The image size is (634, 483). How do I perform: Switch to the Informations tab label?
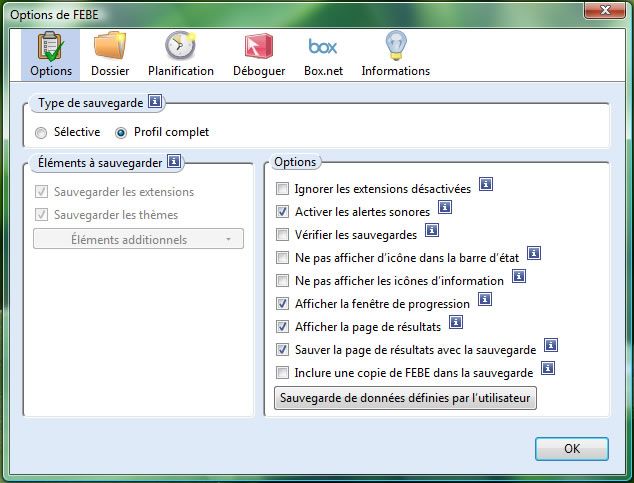pos(395,71)
